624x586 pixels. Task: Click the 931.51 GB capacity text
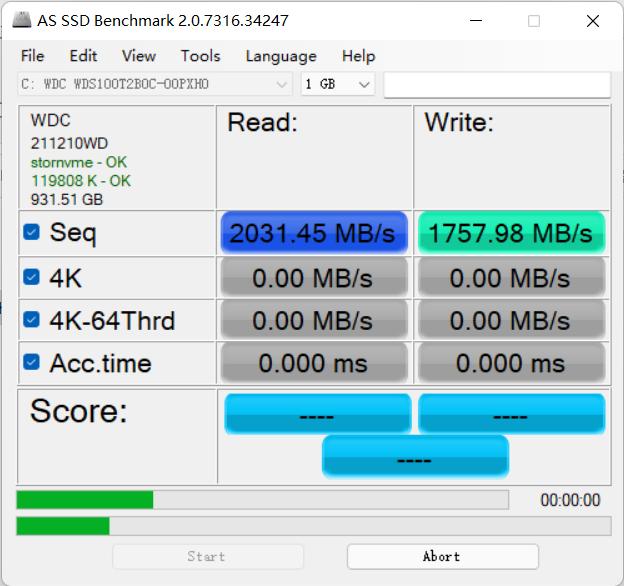67,199
